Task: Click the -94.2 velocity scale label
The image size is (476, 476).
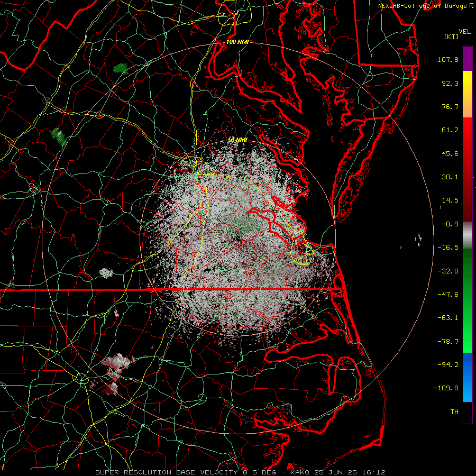Action: click(448, 365)
